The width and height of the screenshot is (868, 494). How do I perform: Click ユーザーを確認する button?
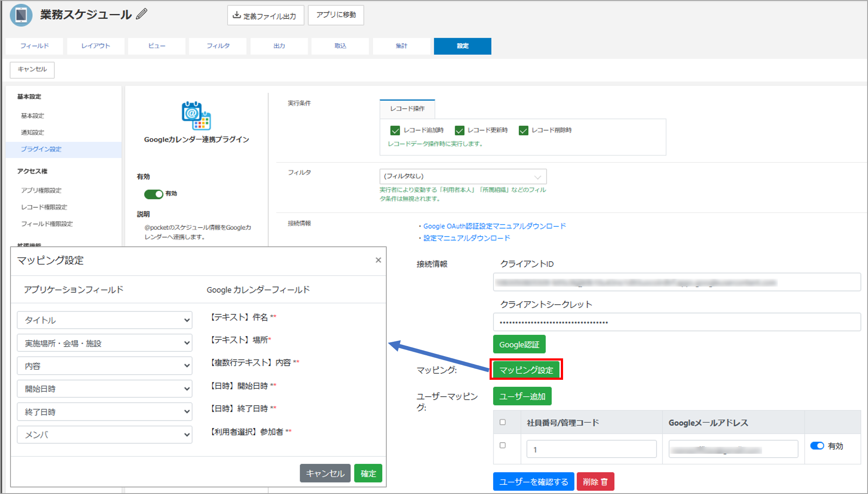point(533,482)
